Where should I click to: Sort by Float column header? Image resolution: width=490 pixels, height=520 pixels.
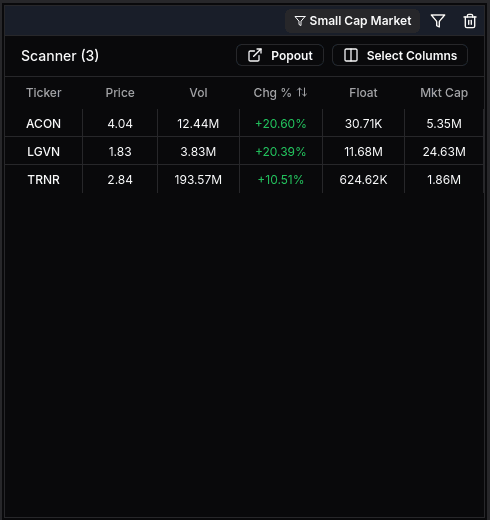pos(363,93)
